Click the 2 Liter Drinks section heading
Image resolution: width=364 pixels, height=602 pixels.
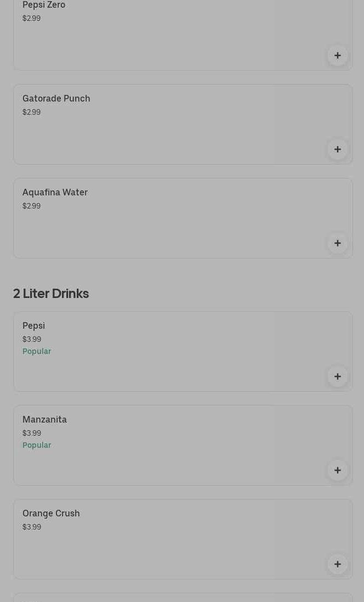click(51, 293)
